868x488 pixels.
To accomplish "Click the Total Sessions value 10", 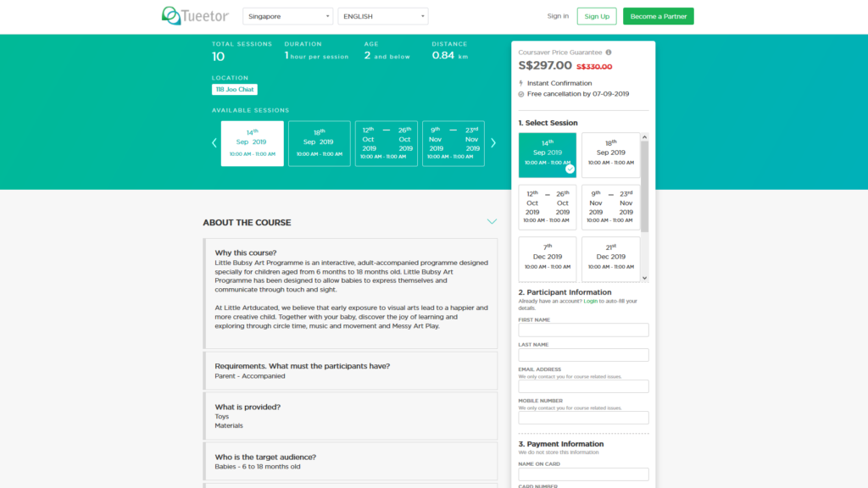I will pos(218,57).
